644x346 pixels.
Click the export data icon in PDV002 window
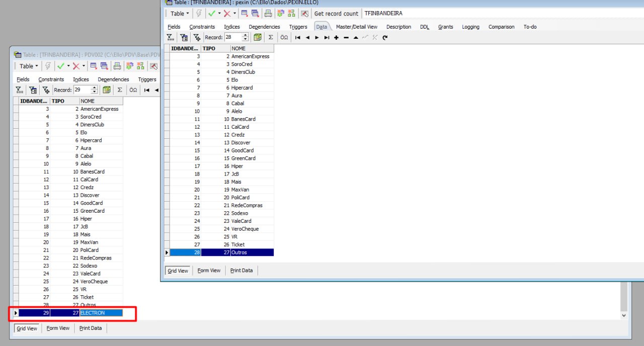93,66
